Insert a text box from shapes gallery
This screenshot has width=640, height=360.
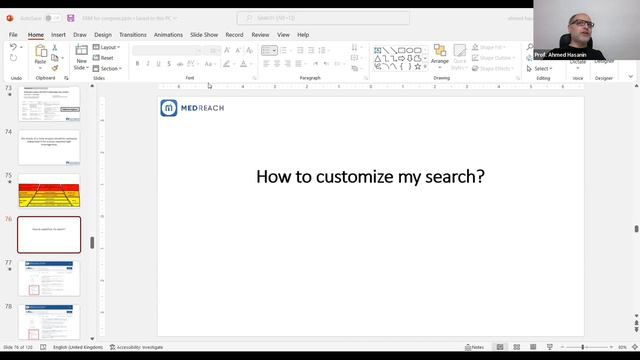(x=378, y=51)
